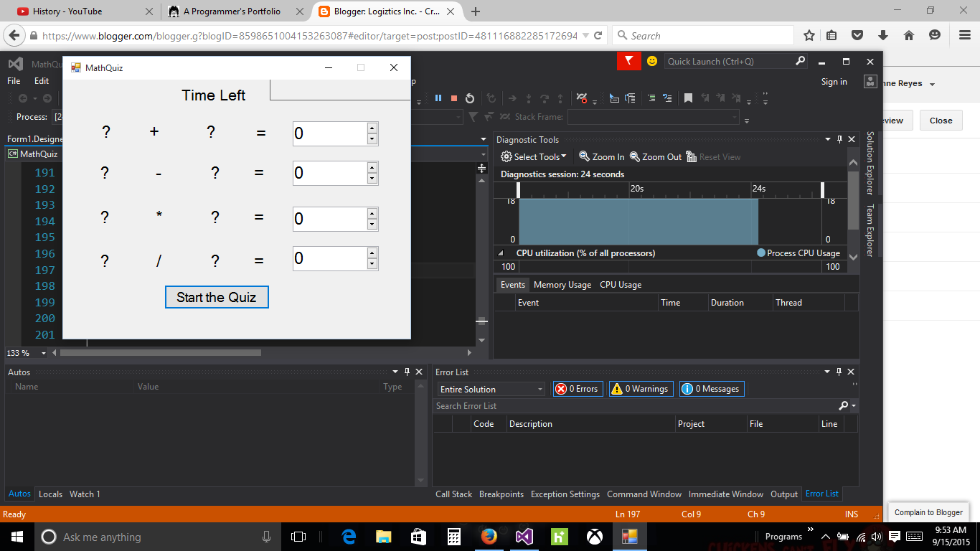Viewport: 980px width, 551px height.
Task: Toggle the 0 Errors filter in Error List
Action: [578, 388]
